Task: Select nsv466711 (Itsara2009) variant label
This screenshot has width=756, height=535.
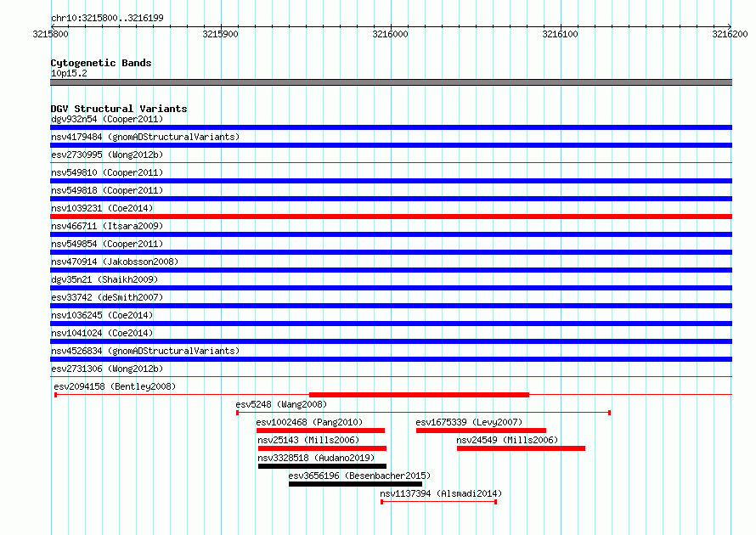Action: click(107, 226)
